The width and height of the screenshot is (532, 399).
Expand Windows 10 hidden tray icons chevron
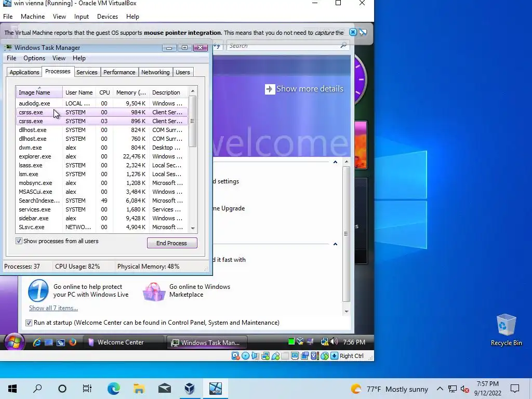(x=440, y=389)
